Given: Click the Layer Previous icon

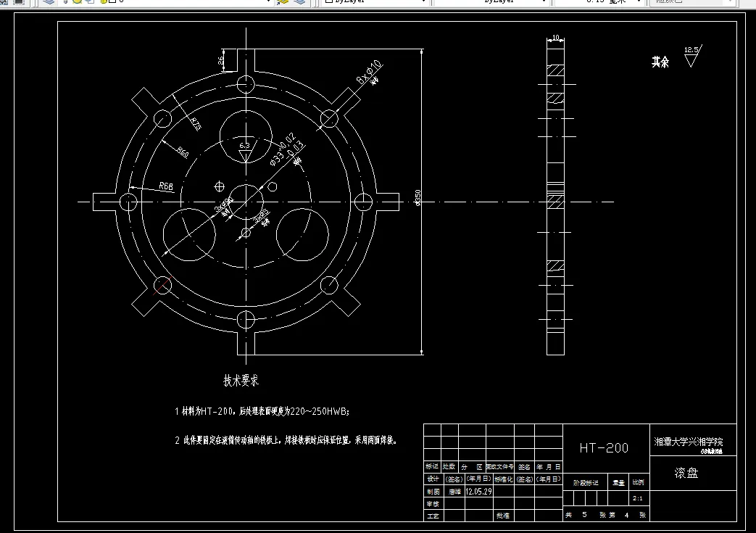Looking at the screenshot, I should (x=300, y=1).
